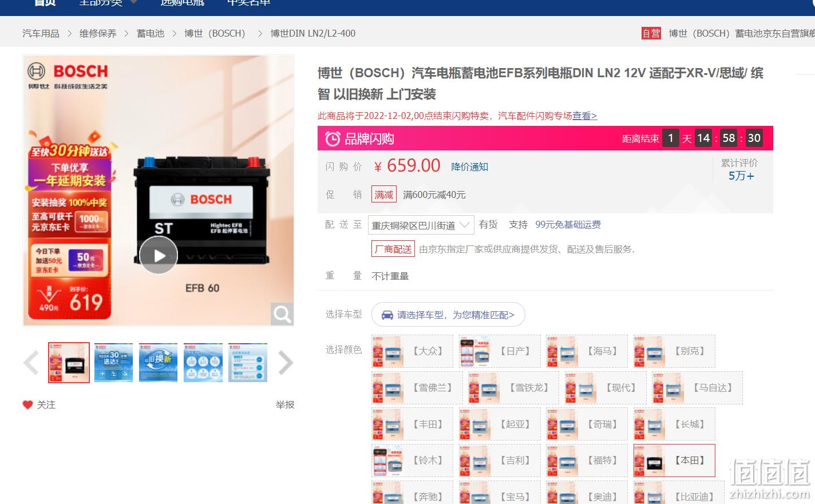815x504 pixels.
Task: Select the fifth product thumbnail
Action: click(248, 363)
